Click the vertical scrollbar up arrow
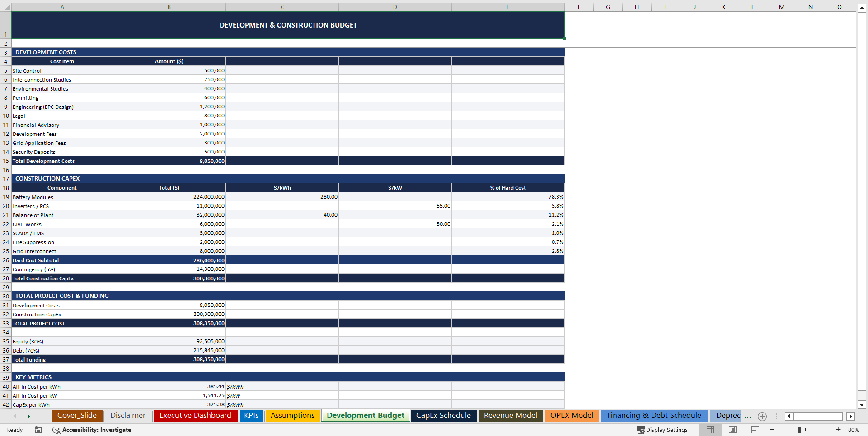 [x=863, y=7]
